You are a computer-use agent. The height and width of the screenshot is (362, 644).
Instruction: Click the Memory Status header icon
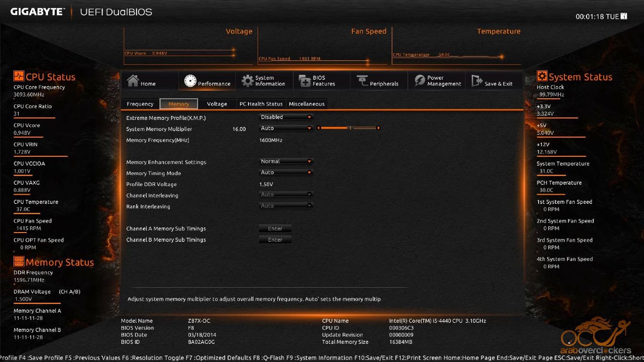coord(19,261)
